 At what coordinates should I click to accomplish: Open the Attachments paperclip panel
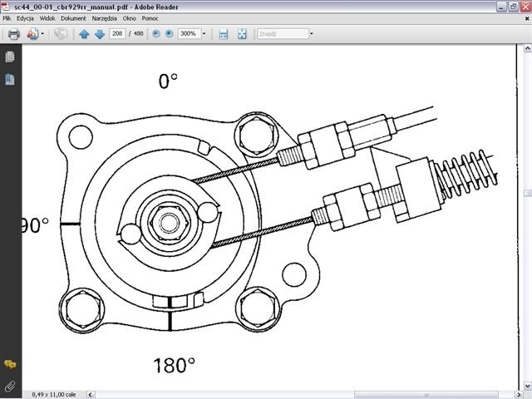click(10, 386)
